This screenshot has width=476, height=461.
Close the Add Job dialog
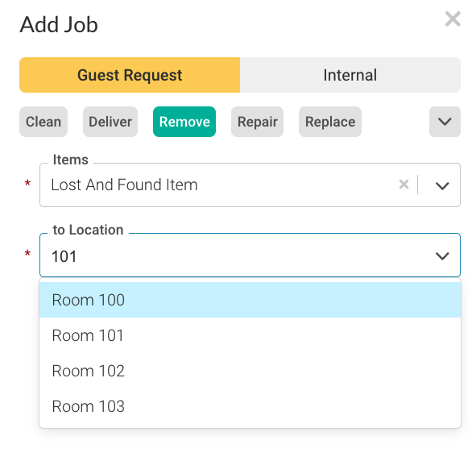pos(453,19)
